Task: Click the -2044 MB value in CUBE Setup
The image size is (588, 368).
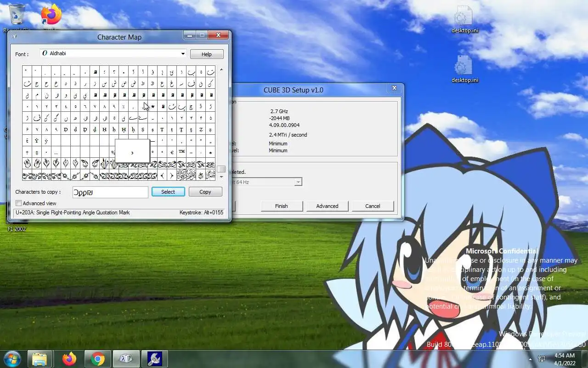Action: [279, 118]
